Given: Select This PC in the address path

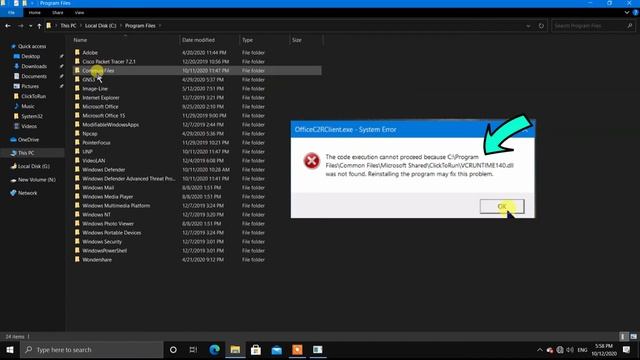Looking at the screenshot, I should point(68,26).
